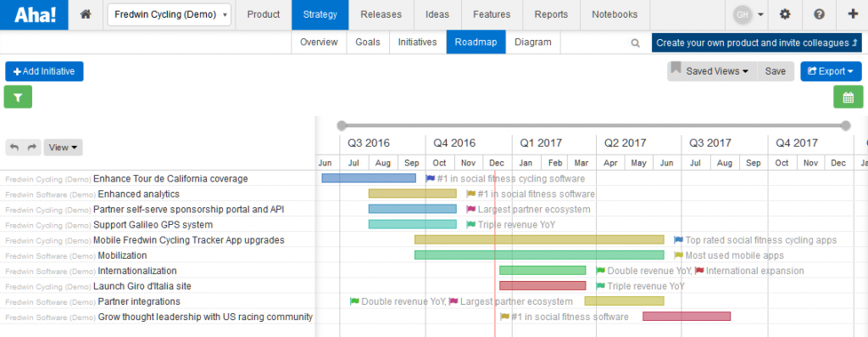Switch to the Diagram tab

click(532, 42)
